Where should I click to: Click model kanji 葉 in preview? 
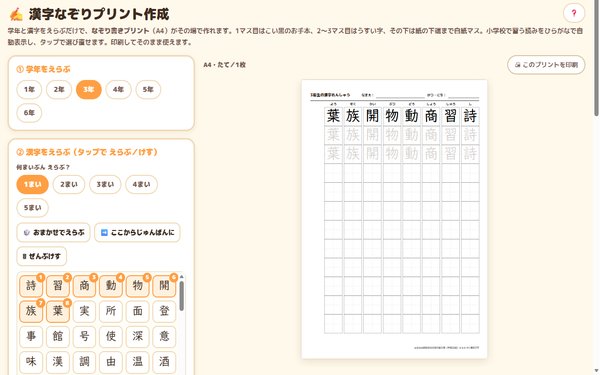[x=333, y=116]
